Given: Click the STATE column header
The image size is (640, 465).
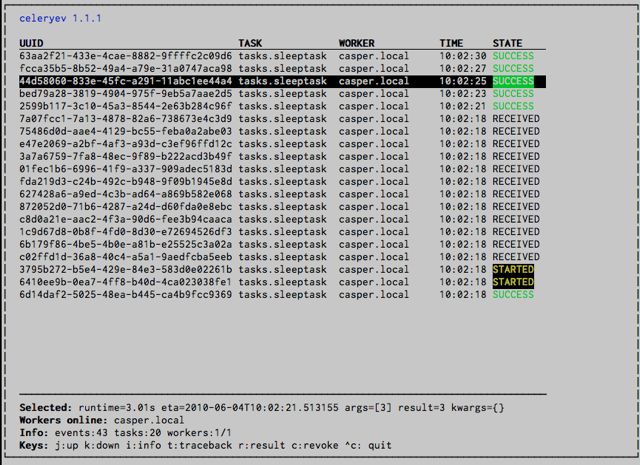Looking at the screenshot, I should [x=507, y=43].
